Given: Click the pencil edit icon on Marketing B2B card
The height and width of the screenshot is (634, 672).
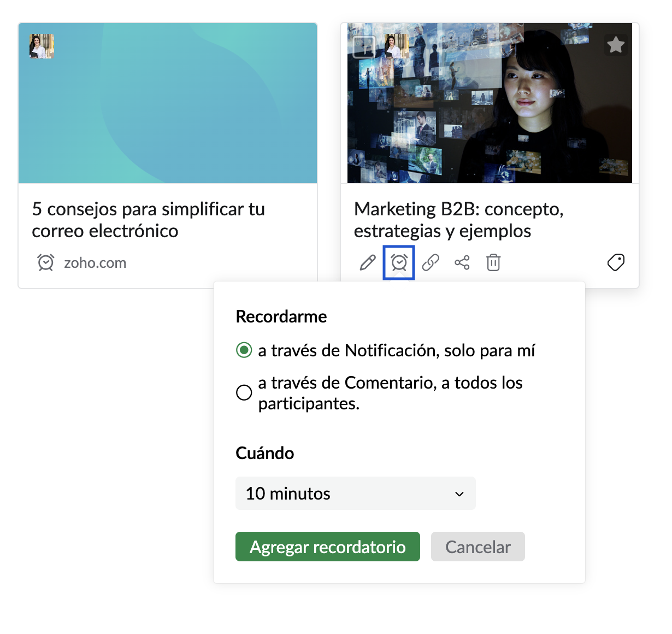Looking at the screenshot, I should (x=368, y=263).
